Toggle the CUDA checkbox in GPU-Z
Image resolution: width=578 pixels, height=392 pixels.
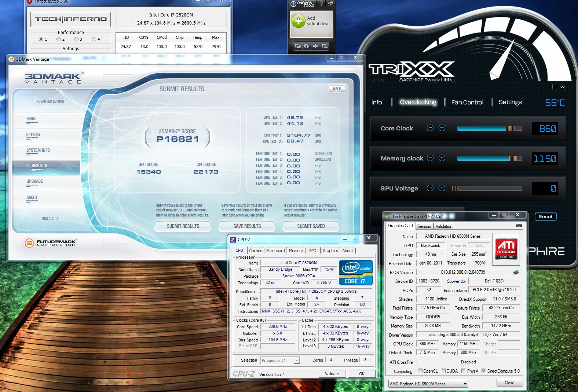pos(443,371)
